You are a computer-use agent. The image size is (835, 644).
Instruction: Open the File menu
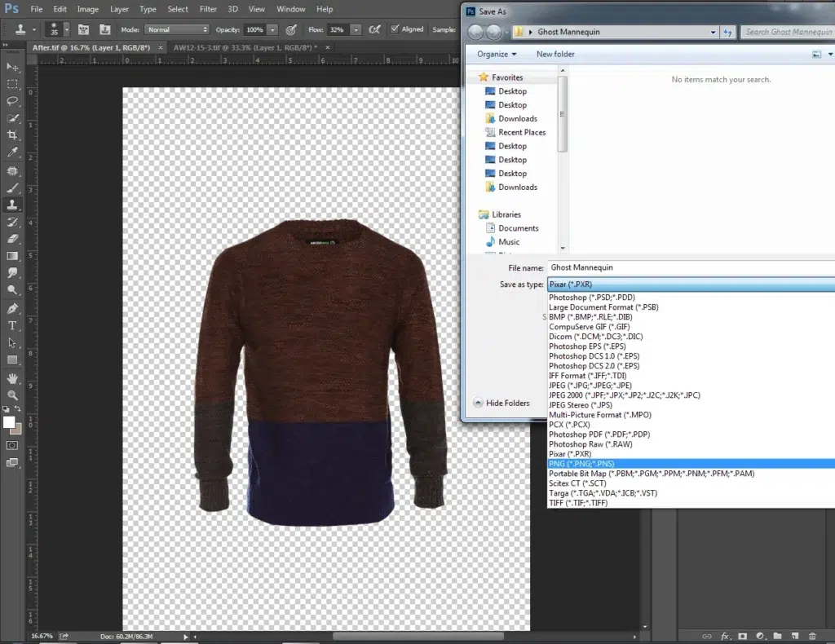[x=37, y=9]
